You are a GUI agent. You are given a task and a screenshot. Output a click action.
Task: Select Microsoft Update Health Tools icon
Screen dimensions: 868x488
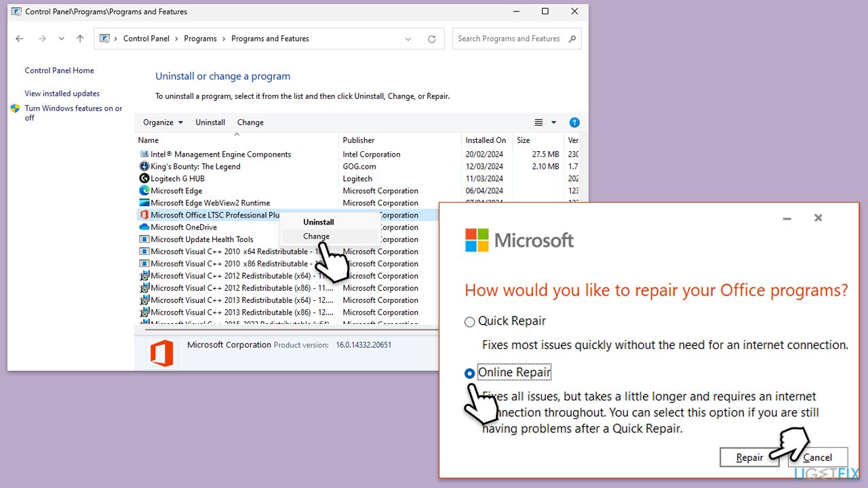point(144,240)
